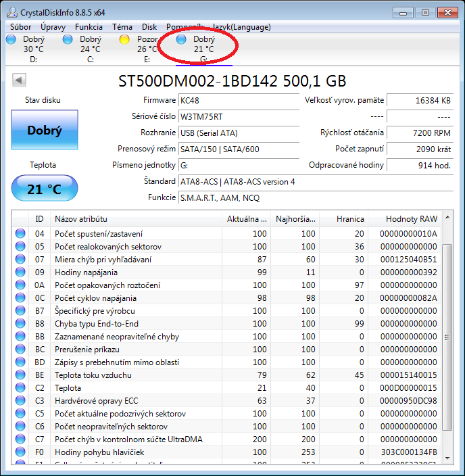The height and width of the screenshot is (476, 465).
Task: Click status orb for attribute 09
Action: point(20,272)
